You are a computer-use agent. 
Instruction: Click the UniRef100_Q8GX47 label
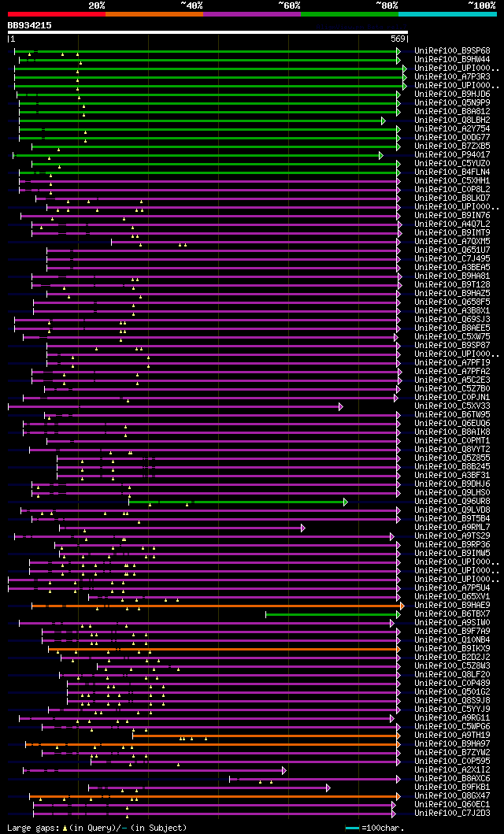(453, 795)
